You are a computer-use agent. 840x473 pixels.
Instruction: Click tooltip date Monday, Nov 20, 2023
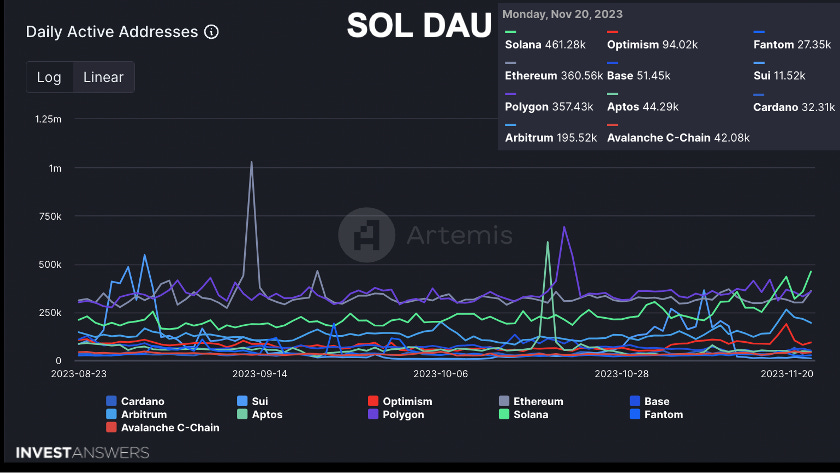(x=562, y=14)
